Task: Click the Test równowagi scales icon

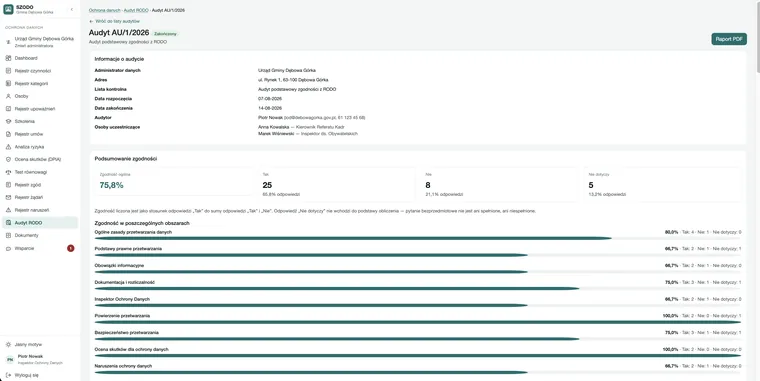Action: [8, 172]
